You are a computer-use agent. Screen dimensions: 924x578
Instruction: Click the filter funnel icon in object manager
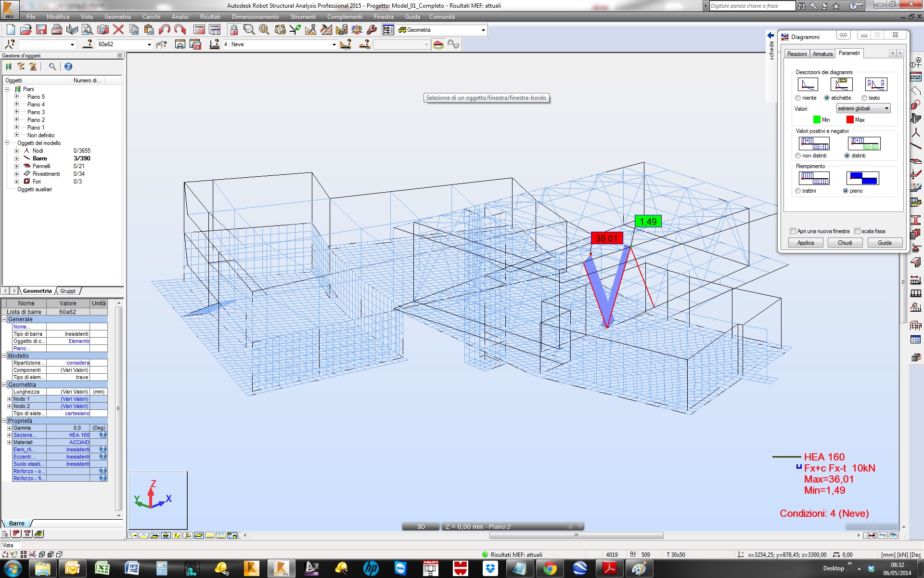click(21, 66)
